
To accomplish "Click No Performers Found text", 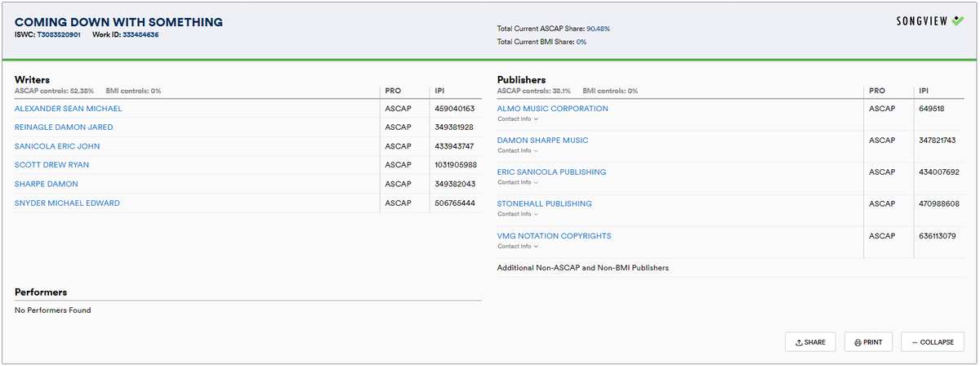I will click(53, 310).
